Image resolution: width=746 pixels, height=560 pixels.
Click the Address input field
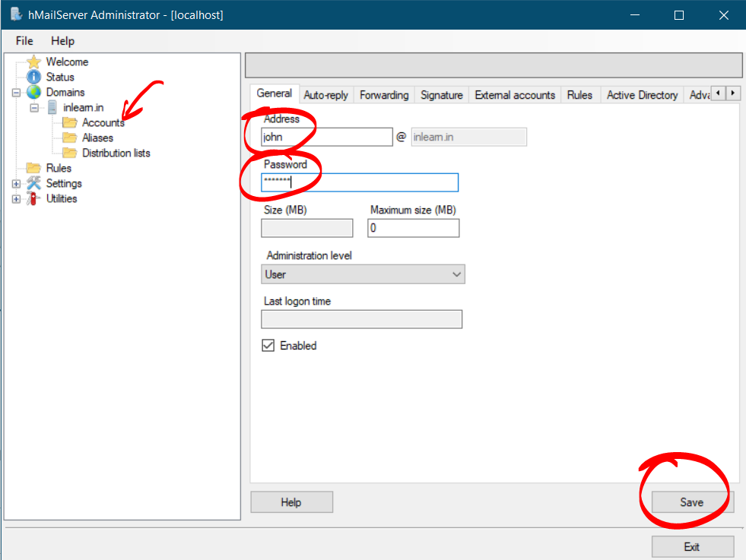click(327, 137)
